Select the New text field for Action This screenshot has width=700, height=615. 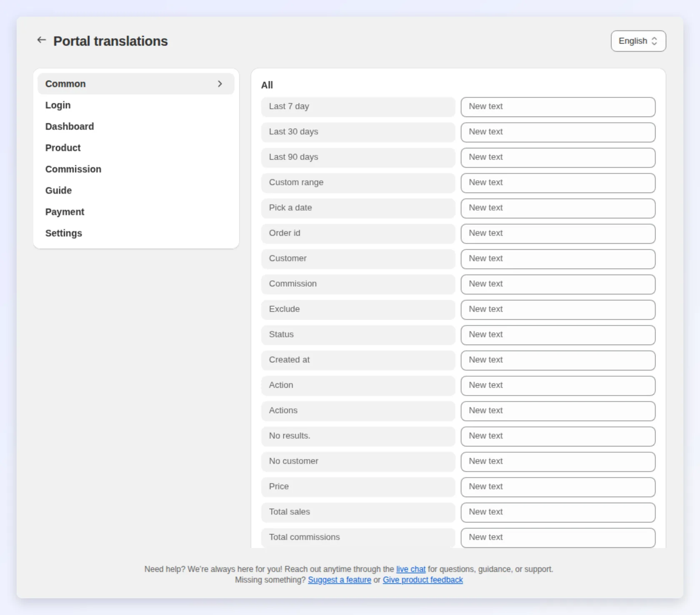point(557,386)
